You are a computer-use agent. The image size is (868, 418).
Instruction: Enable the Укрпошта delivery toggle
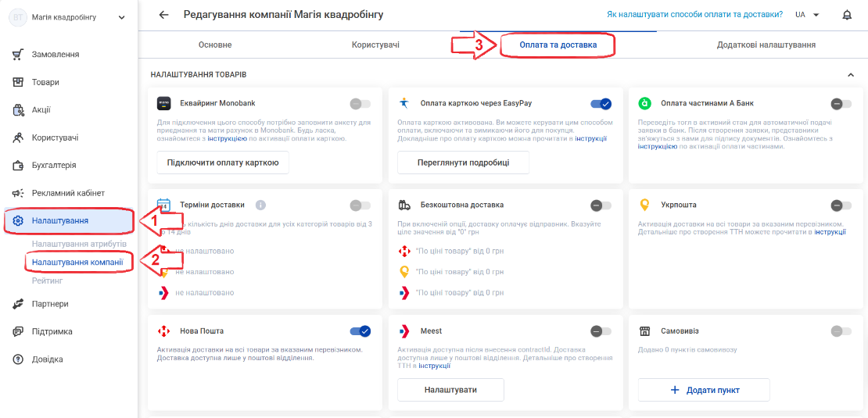click(x=841, y=205)
